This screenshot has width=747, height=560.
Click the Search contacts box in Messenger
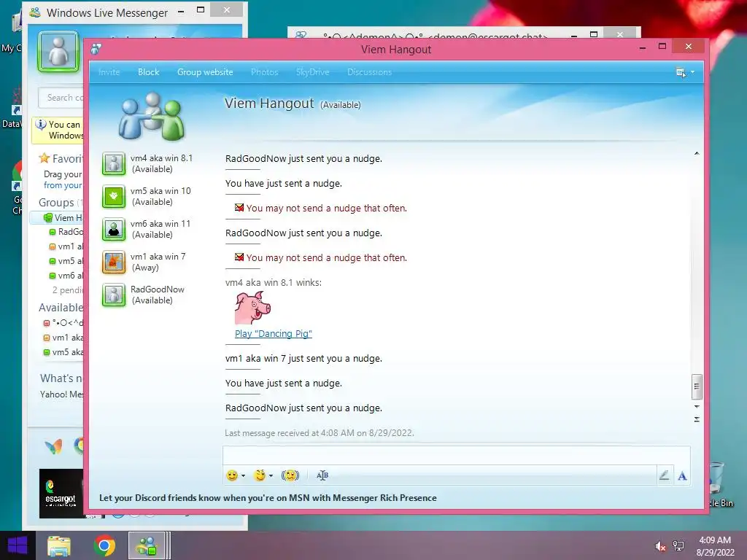click(x=61, y=98)
